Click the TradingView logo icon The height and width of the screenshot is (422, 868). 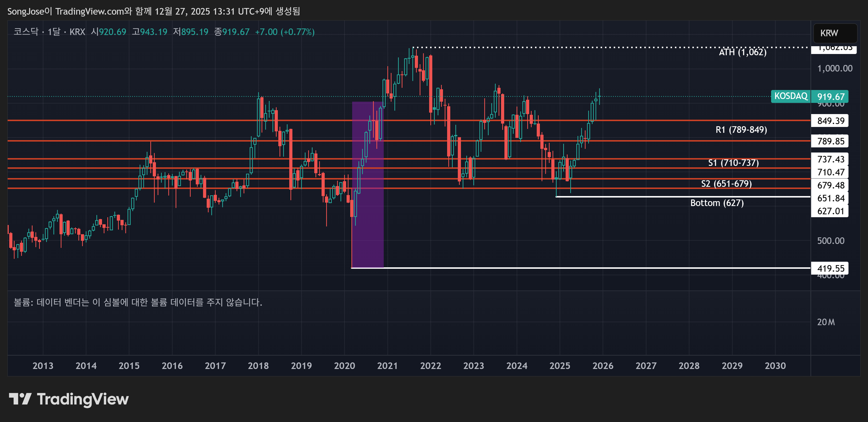tap(20, 399)
